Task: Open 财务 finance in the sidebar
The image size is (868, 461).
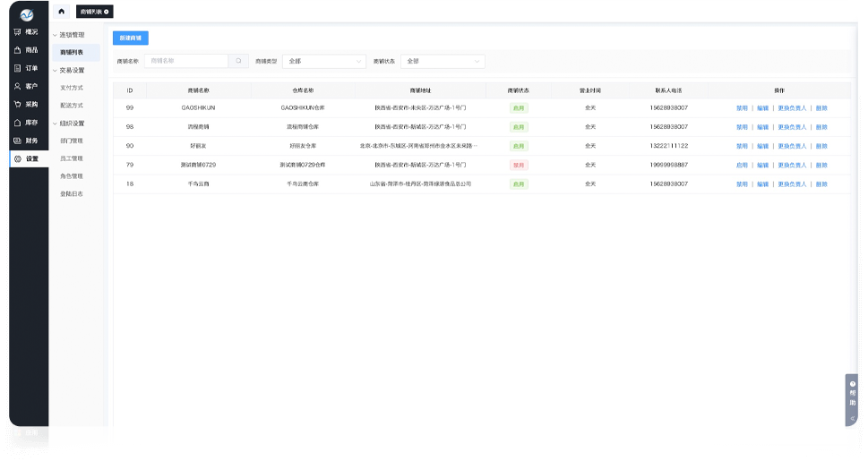Action: (x=25, y=141)
